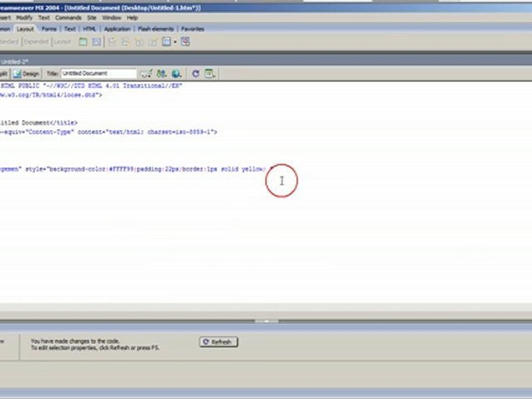
Task: Open the View Options icon menu
Action: pos(209,74)
